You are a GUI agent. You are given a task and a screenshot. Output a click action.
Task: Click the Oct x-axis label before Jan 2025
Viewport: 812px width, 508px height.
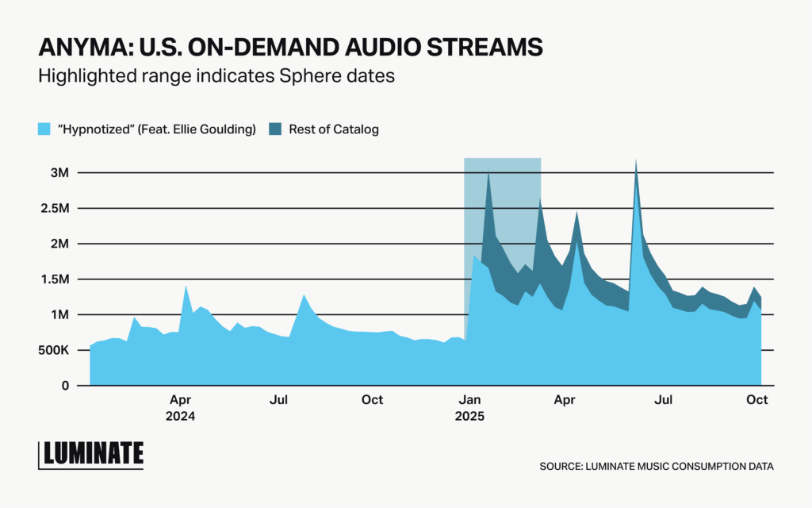click(373, 400)
